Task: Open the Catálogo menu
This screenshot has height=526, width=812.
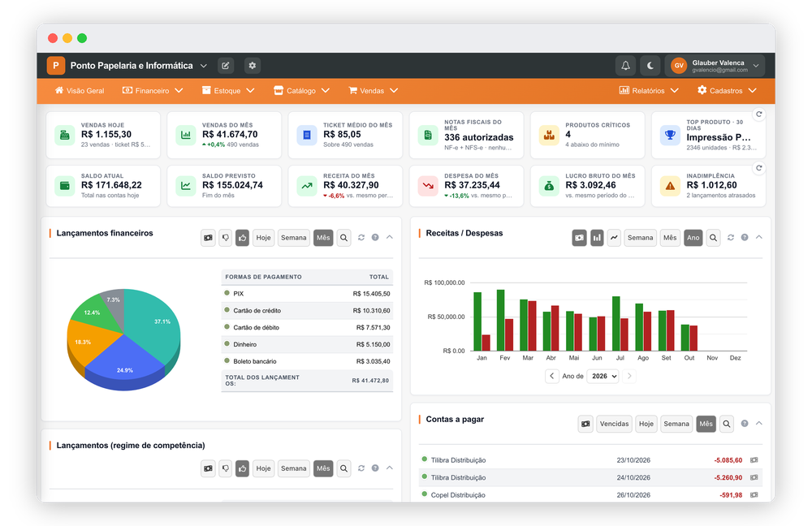Action: pos(301,91)
